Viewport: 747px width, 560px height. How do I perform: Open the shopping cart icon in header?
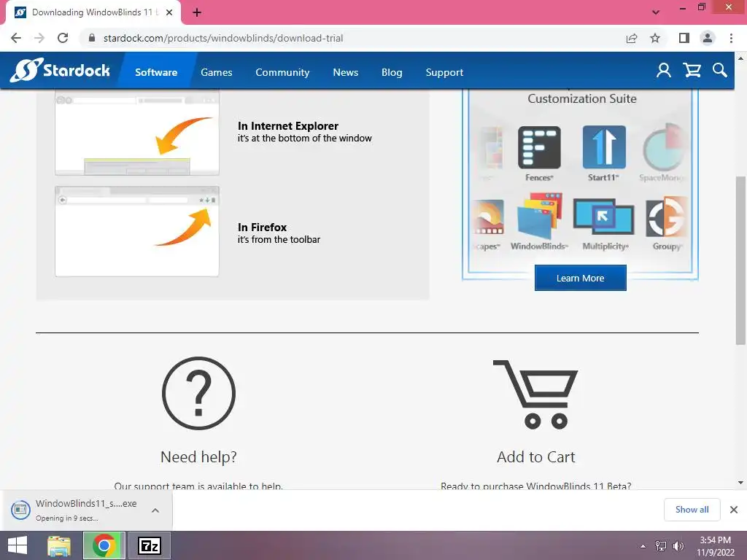692,71
